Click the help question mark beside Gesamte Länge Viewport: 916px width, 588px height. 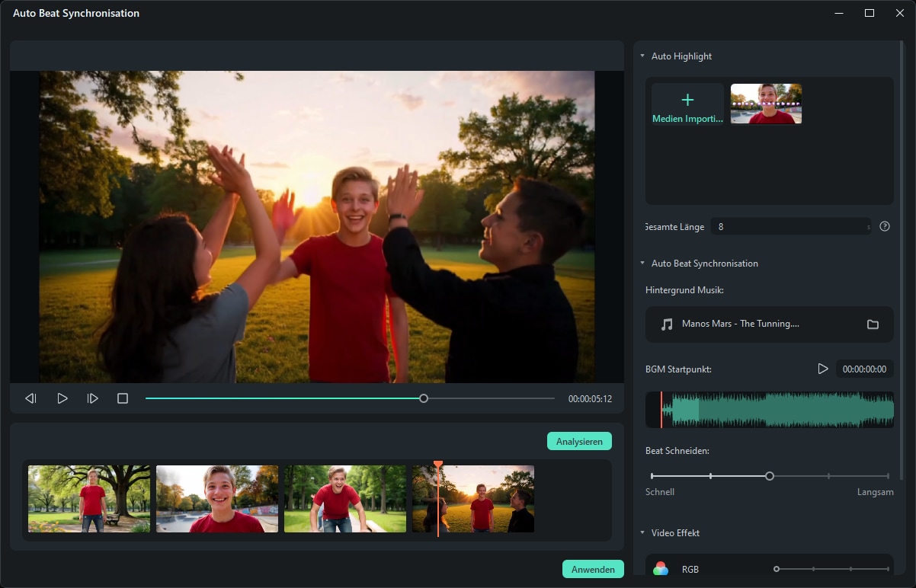coord(884,226)
